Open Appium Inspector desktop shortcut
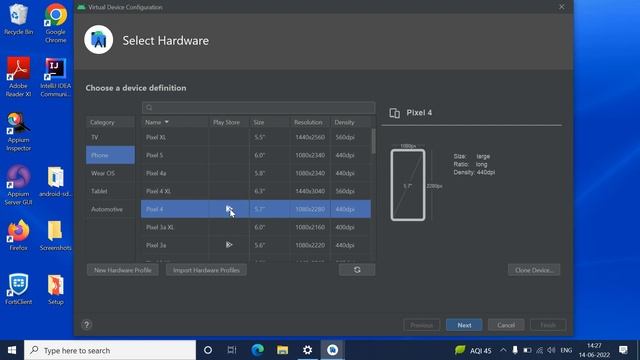This screenshot has width=640, height=360. [18, 131]
